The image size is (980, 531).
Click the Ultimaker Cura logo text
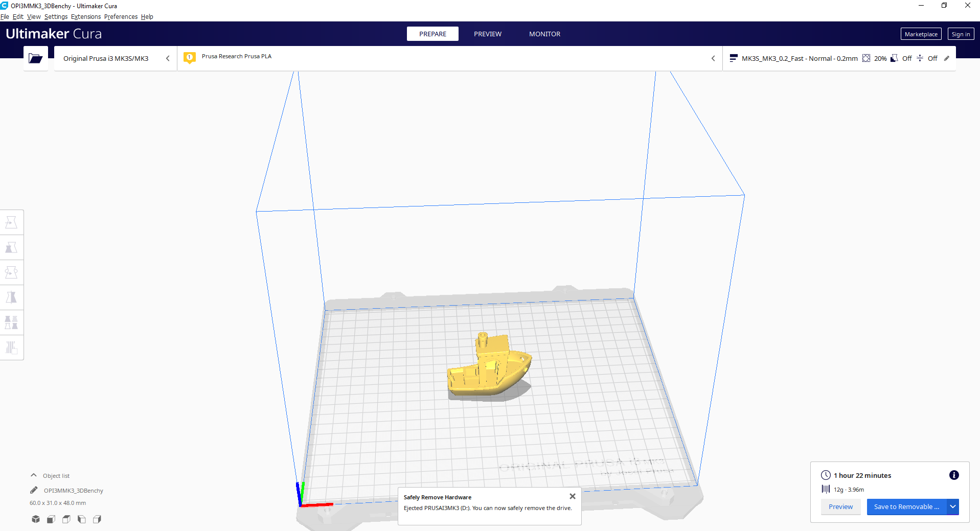[54, 34]
